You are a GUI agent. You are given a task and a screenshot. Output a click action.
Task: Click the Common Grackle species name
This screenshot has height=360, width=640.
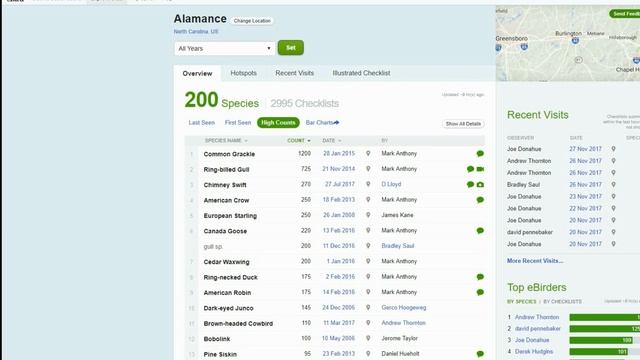pyautogui.click(x=229, y=154)
